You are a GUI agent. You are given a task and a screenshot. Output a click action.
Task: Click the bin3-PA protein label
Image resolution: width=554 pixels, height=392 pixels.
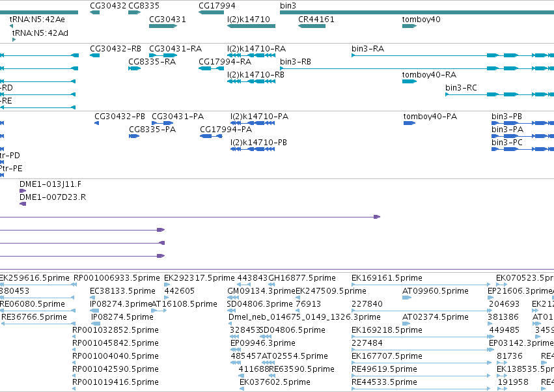pyautogui.click(x=507, y=130)
